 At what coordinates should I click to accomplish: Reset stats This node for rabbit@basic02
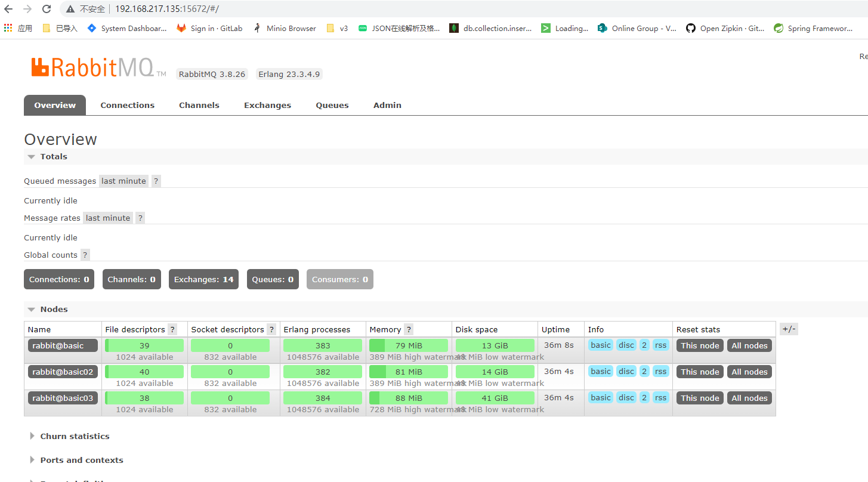700,372
